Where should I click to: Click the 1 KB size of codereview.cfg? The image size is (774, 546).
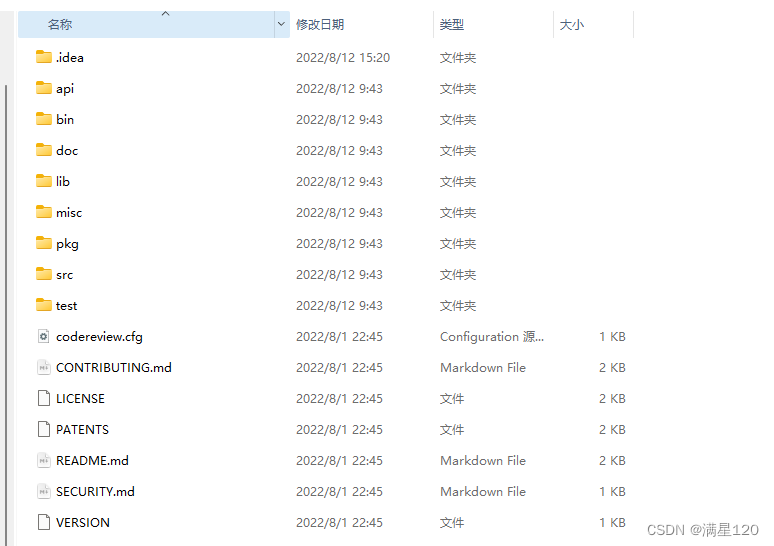(612, 337)
